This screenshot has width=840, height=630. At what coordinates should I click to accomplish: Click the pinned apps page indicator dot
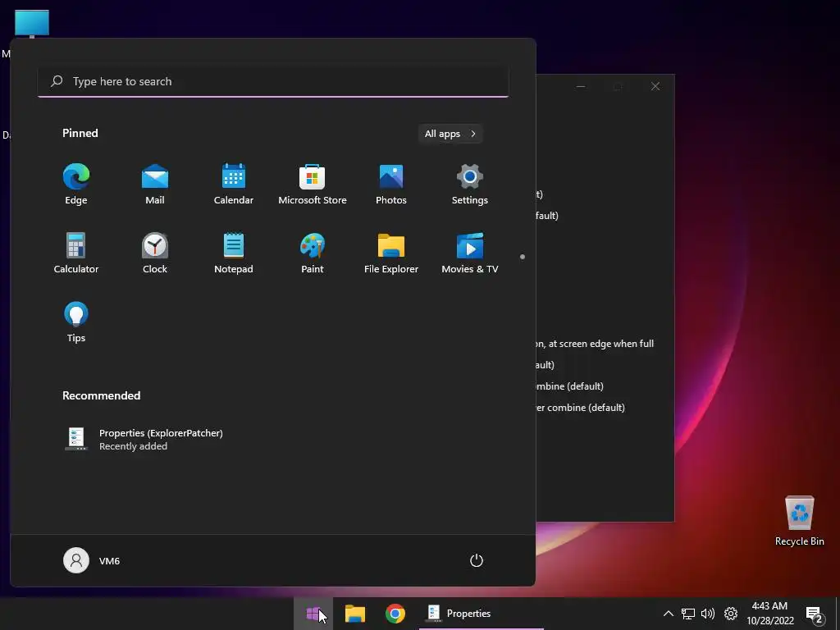[x=523, y=257]
